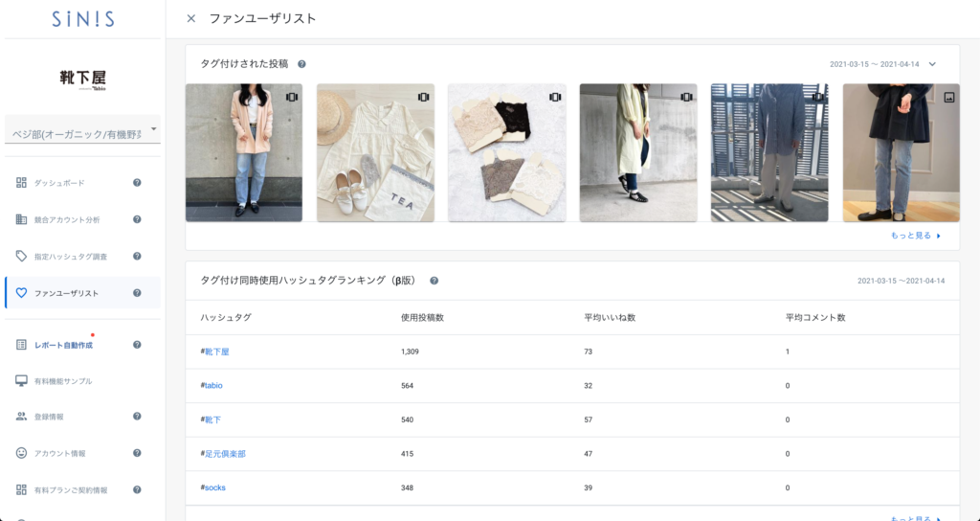Click the report list icon for レポート自動作成
This screenshot has height=521, width=980.
tap(21, 345)
